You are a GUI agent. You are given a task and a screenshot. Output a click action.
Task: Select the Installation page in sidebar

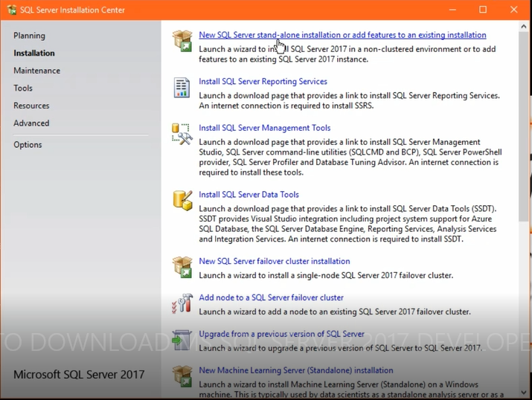(34, 54)
